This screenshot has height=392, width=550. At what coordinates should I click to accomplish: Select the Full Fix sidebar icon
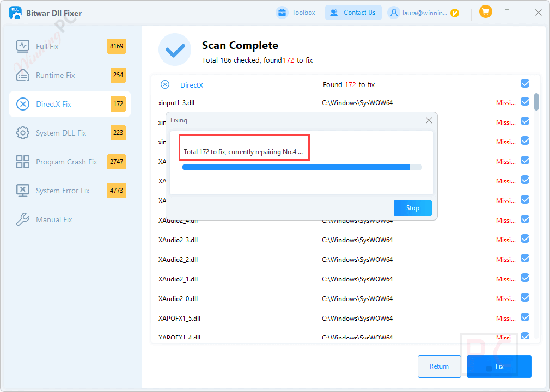23,46
